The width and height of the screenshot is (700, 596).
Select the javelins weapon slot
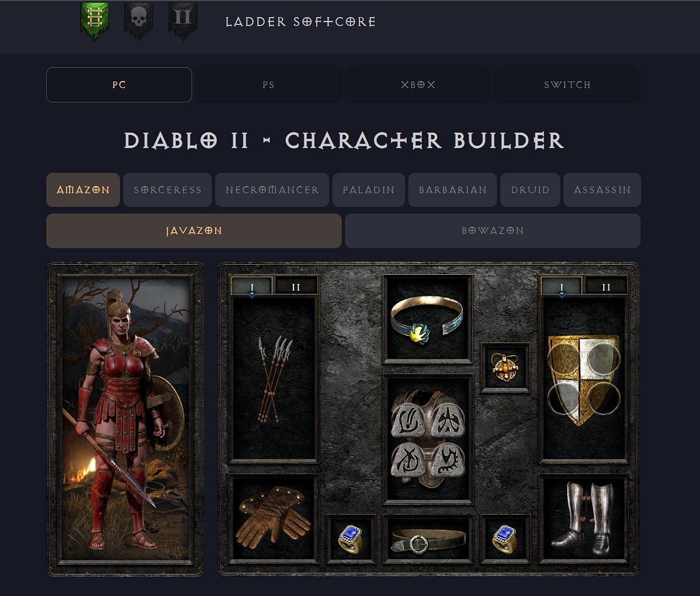pos(275,379)
